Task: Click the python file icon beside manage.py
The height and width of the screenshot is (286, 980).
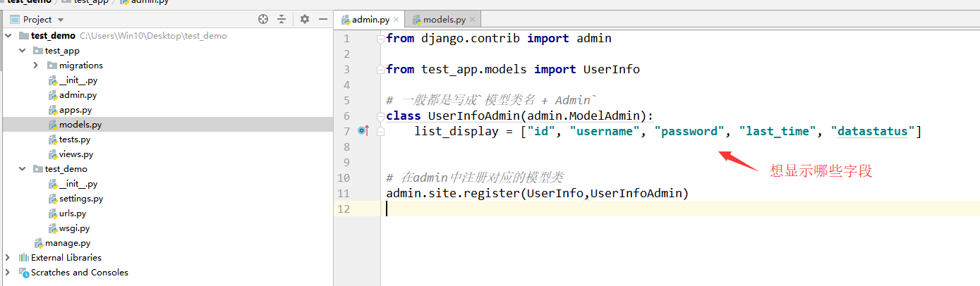Action: pos(39,243)
